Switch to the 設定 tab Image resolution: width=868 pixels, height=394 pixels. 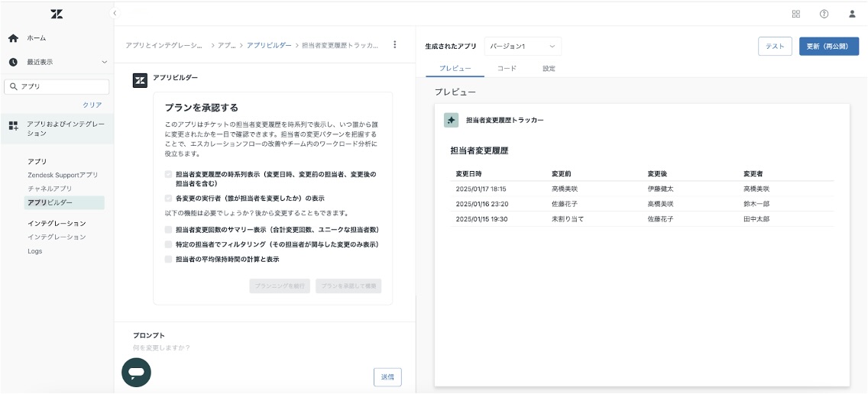tap(549, 69)
